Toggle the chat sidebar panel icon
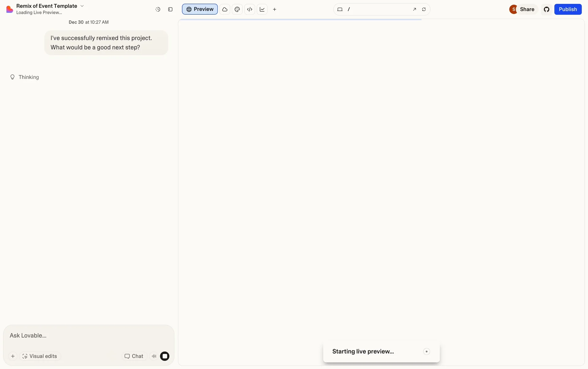 (x=170, y=9)
